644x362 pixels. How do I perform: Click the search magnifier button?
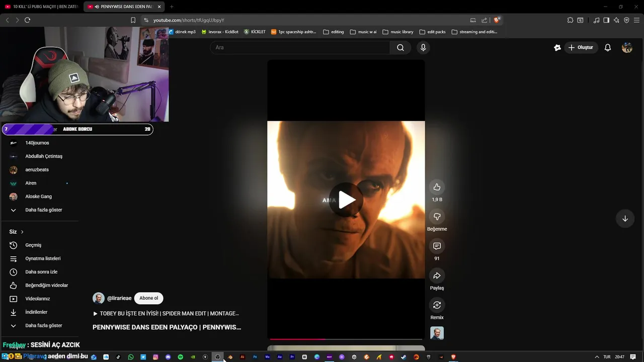click(x=400, y=47)
